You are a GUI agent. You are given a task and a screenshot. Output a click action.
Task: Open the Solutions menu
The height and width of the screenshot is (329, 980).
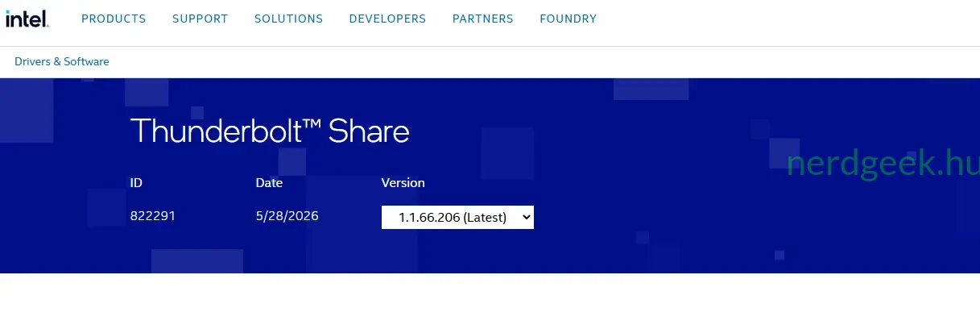(288, 19)
